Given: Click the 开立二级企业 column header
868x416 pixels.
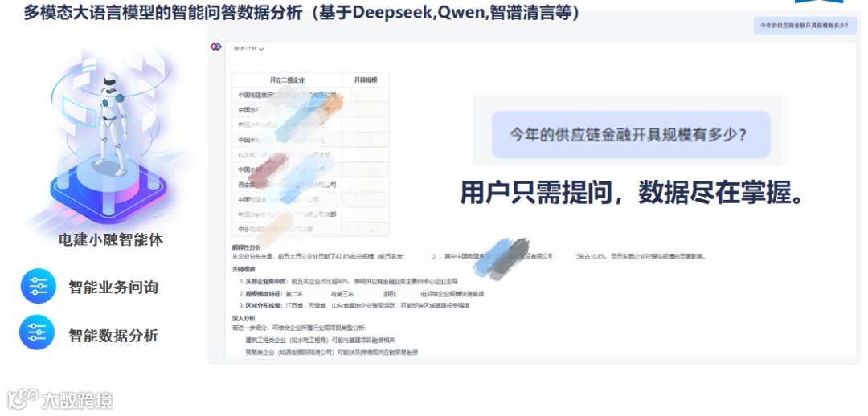Looking at the screenshot, I should 287,80.
